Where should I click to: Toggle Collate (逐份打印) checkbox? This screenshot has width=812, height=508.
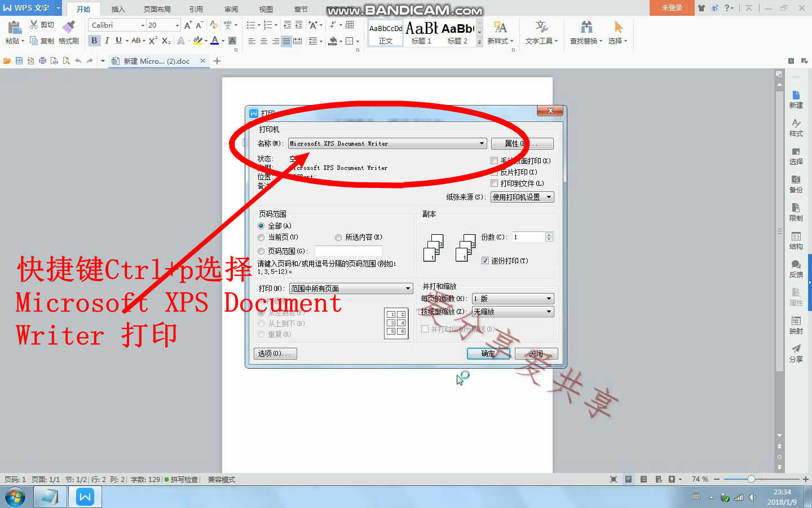click(x=485, y=261)
